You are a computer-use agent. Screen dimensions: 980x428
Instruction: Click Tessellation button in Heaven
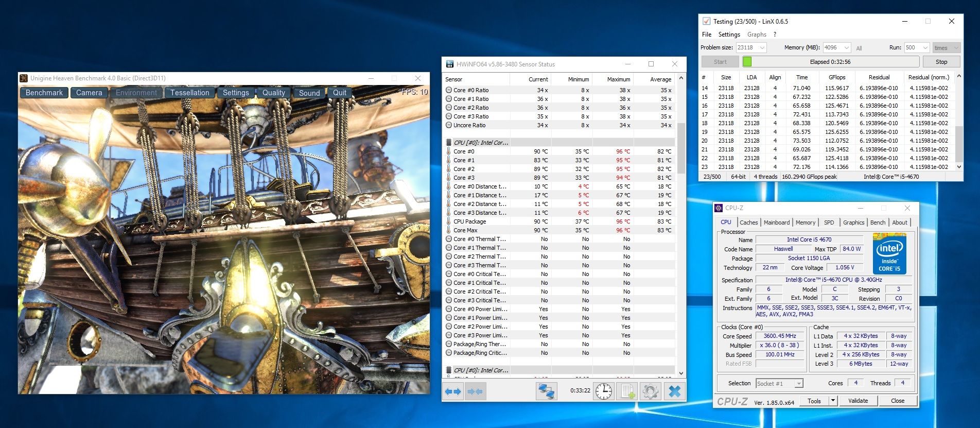pyautogui.click(x=190, y=93)
